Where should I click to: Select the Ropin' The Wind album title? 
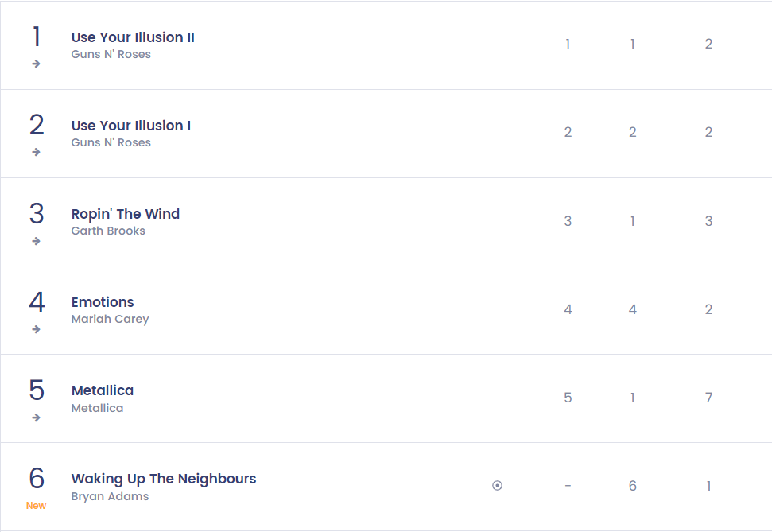pyautogui.click(x=126, y=214)
